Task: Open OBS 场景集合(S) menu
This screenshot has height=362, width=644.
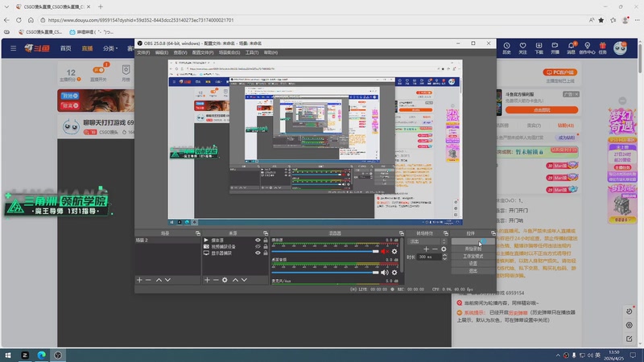Action: pyautogui.click(x=229, y=52)
